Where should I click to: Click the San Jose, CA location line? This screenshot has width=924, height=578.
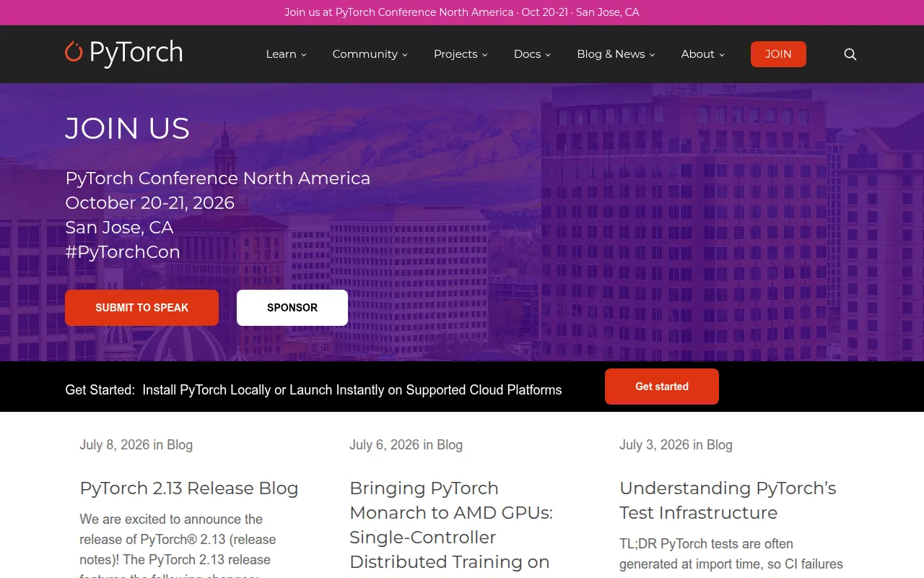click(x=119, y=228)
